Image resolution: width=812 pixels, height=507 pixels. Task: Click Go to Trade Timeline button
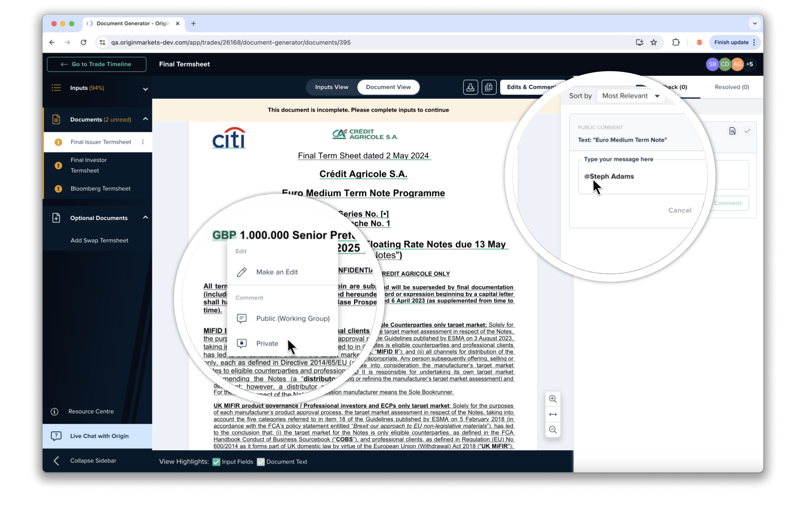click(97, 64)
